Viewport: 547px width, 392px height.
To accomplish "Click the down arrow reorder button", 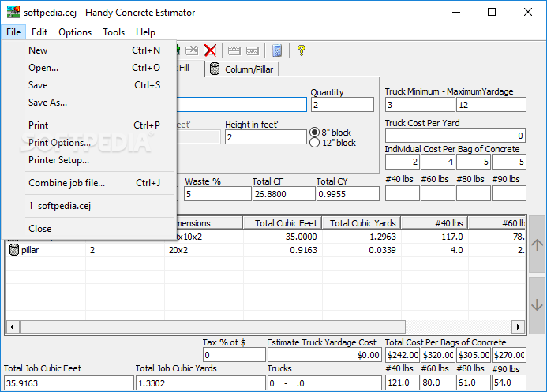I will [x=537, y=305].
